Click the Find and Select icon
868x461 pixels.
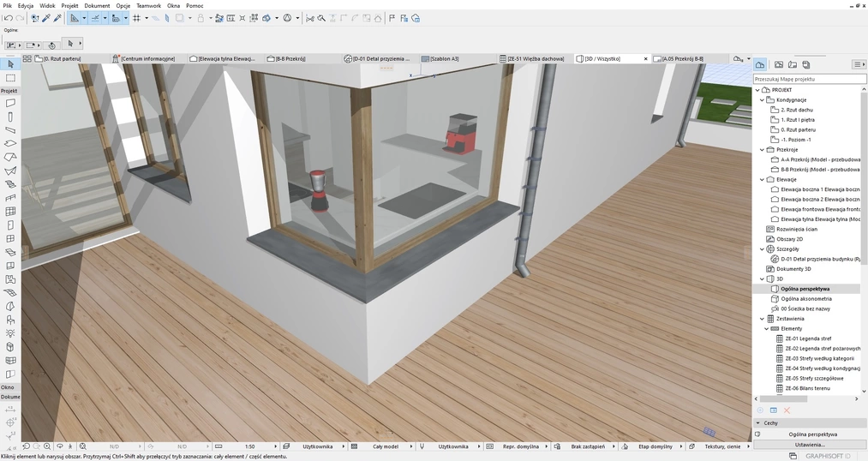tap(35, 18)
